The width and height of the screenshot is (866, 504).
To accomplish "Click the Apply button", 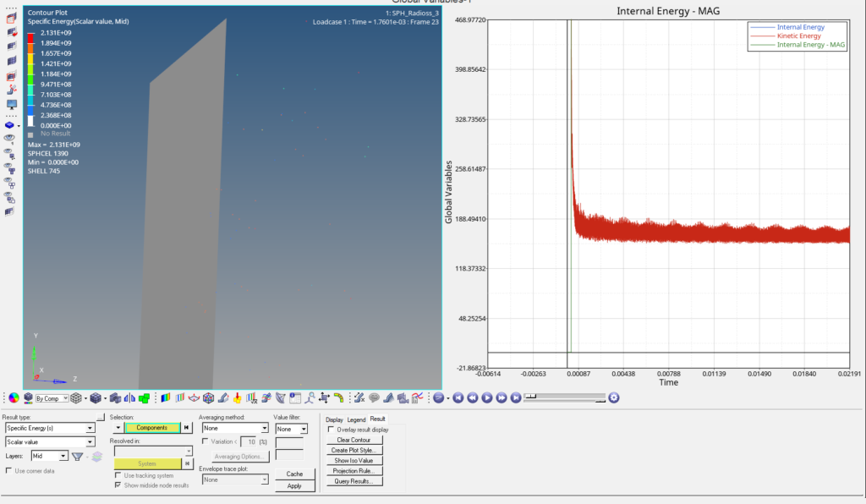I will click(294, 485).
